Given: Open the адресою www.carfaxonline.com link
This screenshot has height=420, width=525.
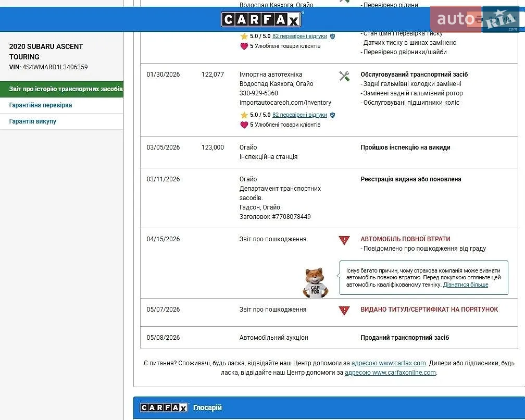Looking at the screenshot, I should [x=390, y=373].
